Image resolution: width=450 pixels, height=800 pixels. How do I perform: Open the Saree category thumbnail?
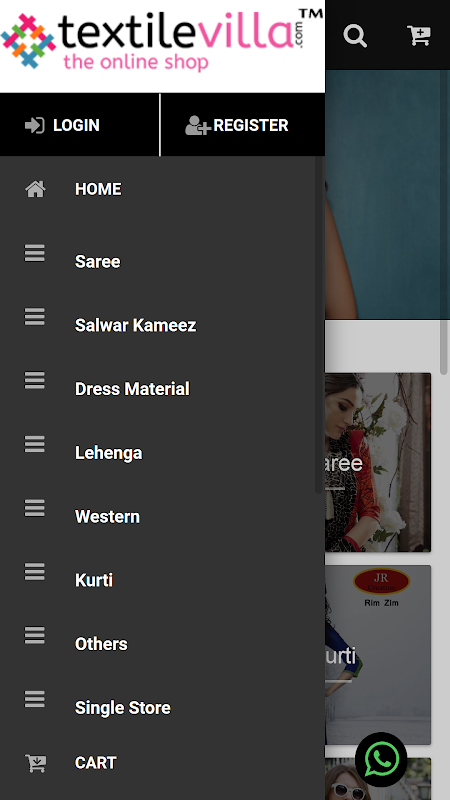point(378,462)
